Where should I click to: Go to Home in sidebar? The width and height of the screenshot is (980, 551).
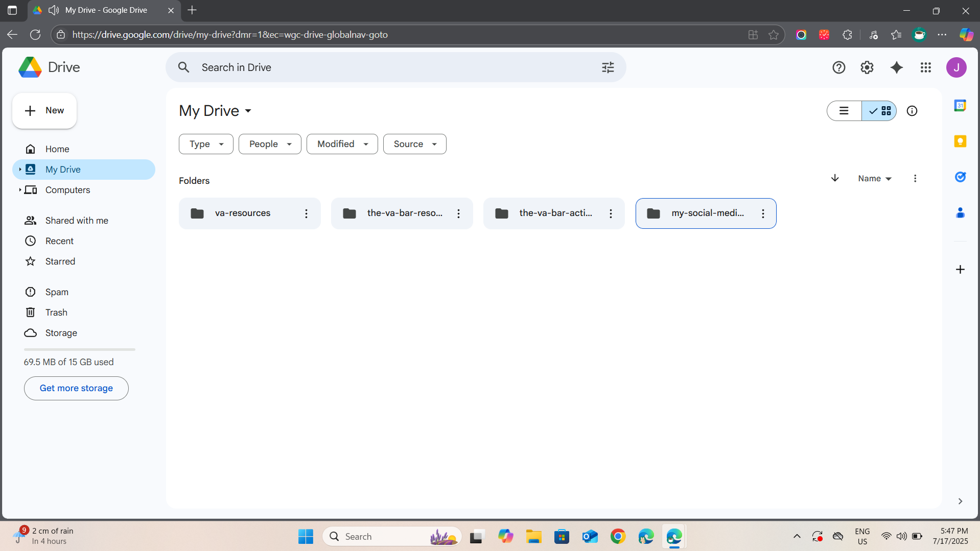(84, 149)
